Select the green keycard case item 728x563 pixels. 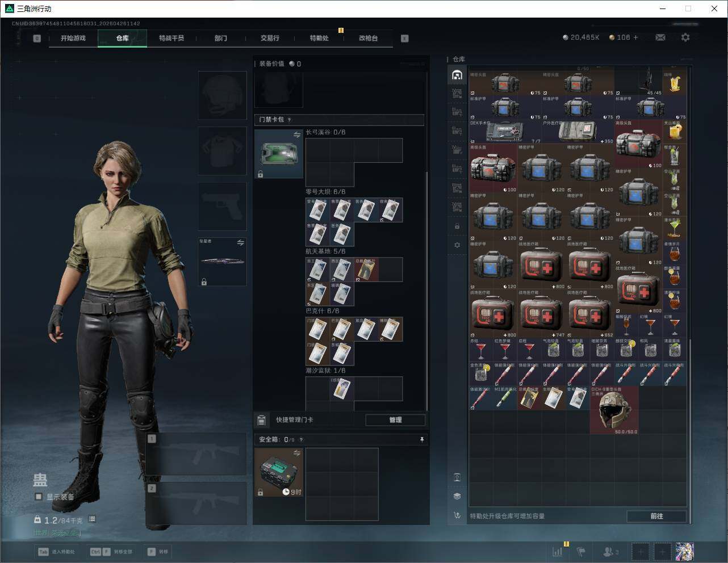coord(278,154)
